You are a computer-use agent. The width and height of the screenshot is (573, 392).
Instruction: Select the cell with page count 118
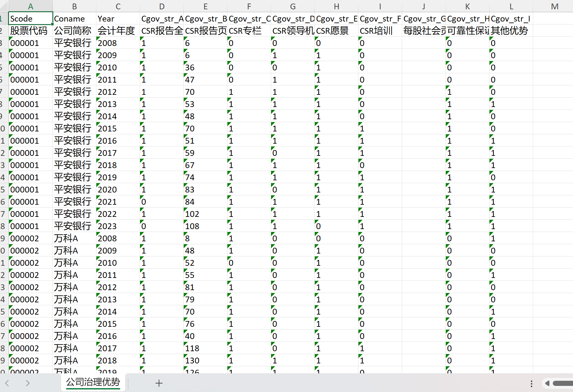click(x=205, y=348)
